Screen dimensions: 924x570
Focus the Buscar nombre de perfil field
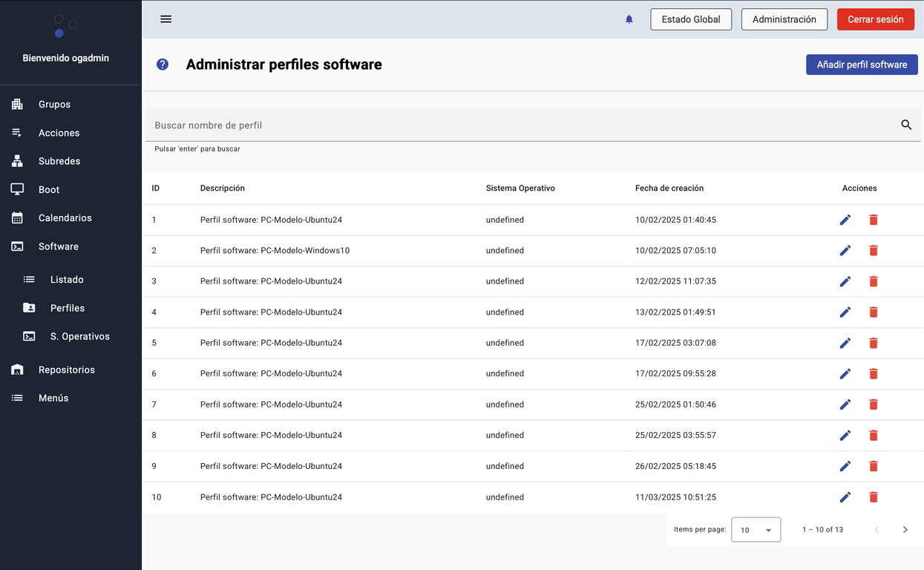coord(520,125)
